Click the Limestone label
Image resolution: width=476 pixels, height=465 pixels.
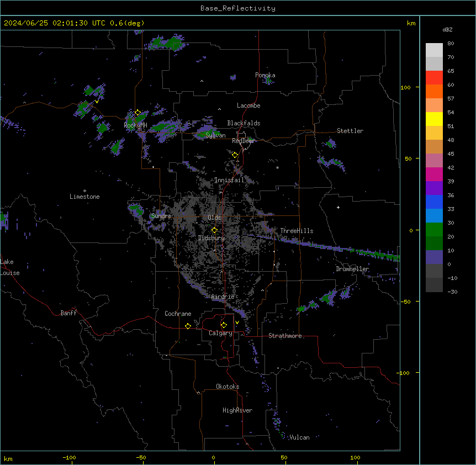click(x=84, y=197)
